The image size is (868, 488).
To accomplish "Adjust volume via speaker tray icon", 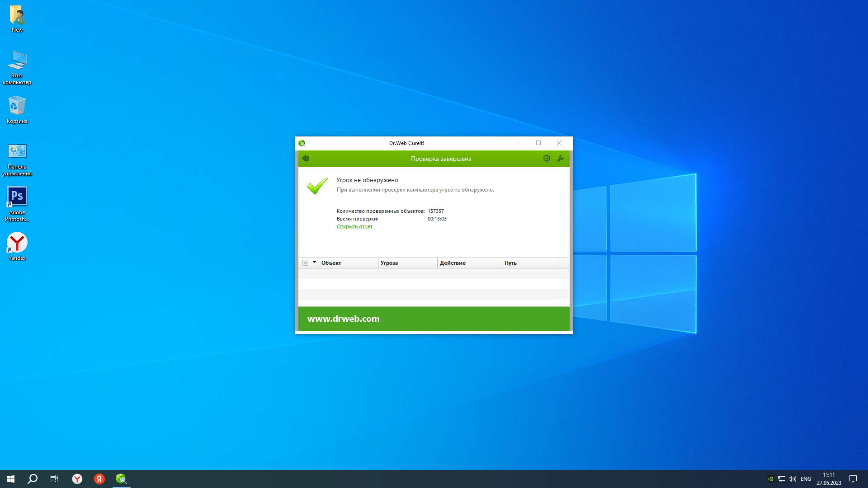I will click(x=792, y=479).
